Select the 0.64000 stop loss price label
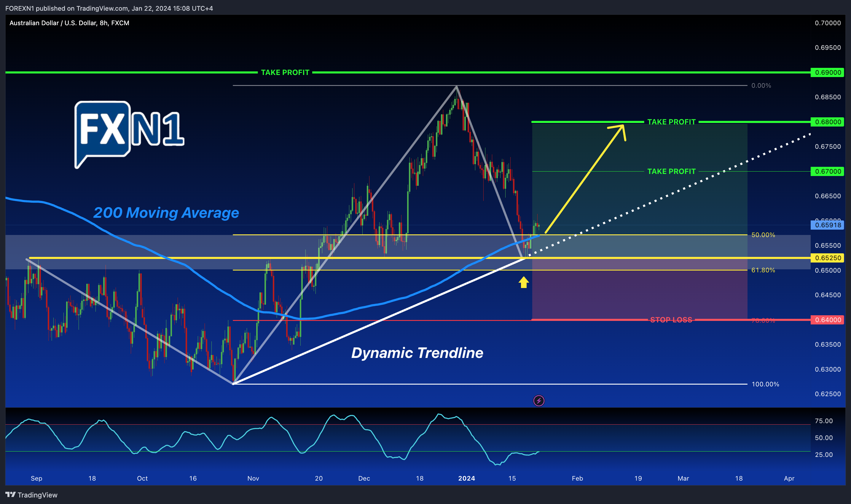This screenshot has width=851, height=504. pyautogui.click(x=827, y=320)
